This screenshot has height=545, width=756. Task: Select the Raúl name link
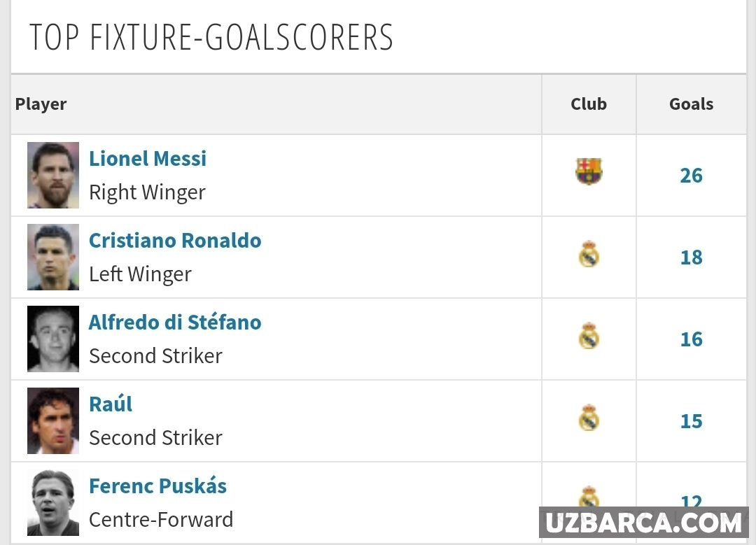pyautogui.click(x=111, y=404)
